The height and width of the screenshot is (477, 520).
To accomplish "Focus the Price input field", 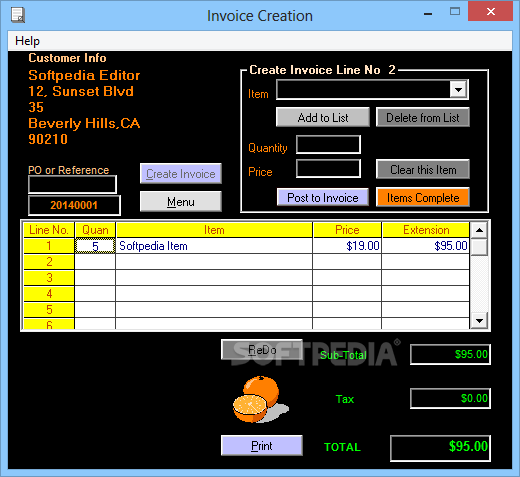I will [328, 168].
